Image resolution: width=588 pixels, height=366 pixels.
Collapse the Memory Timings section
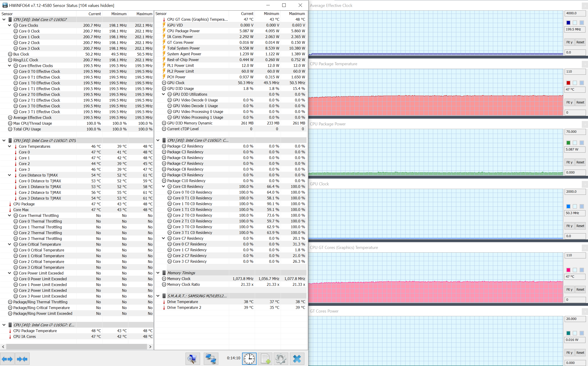tap(158, 273)
